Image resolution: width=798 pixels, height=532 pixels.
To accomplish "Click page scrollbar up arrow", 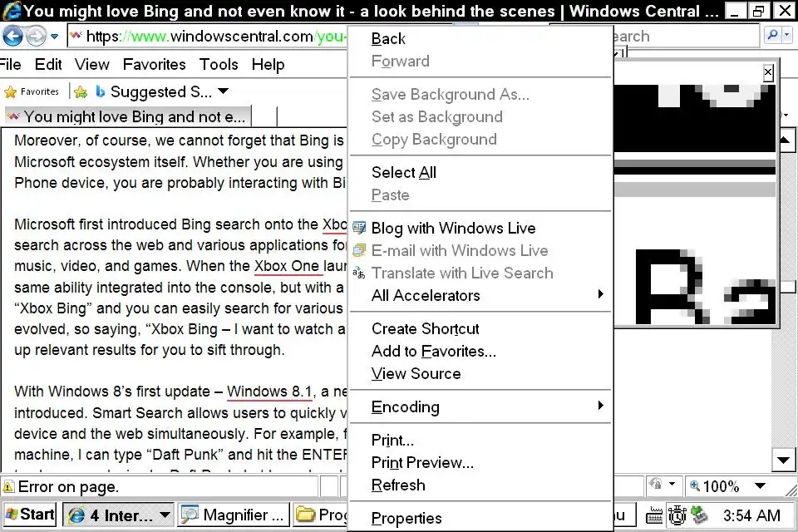I will 784,140.
